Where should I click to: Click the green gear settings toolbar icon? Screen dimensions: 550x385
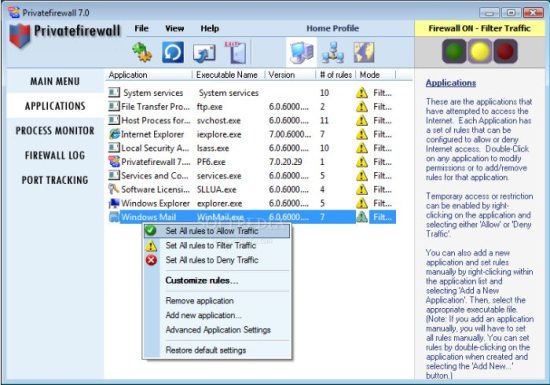point(142,52)
